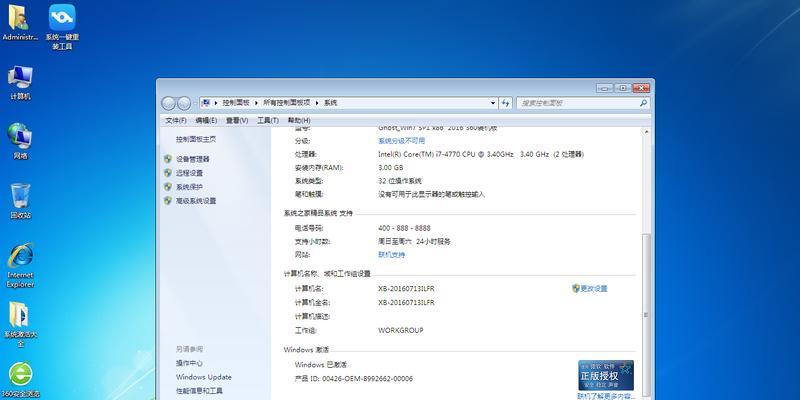This screenshot has height=400, width=800.
Task: Click the Back navigation arrow button
Action: click(x=169, y=103)
